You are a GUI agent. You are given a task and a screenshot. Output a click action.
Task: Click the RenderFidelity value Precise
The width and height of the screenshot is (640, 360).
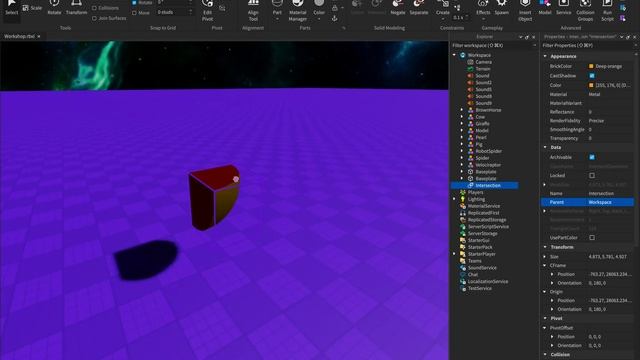[596, 121]
